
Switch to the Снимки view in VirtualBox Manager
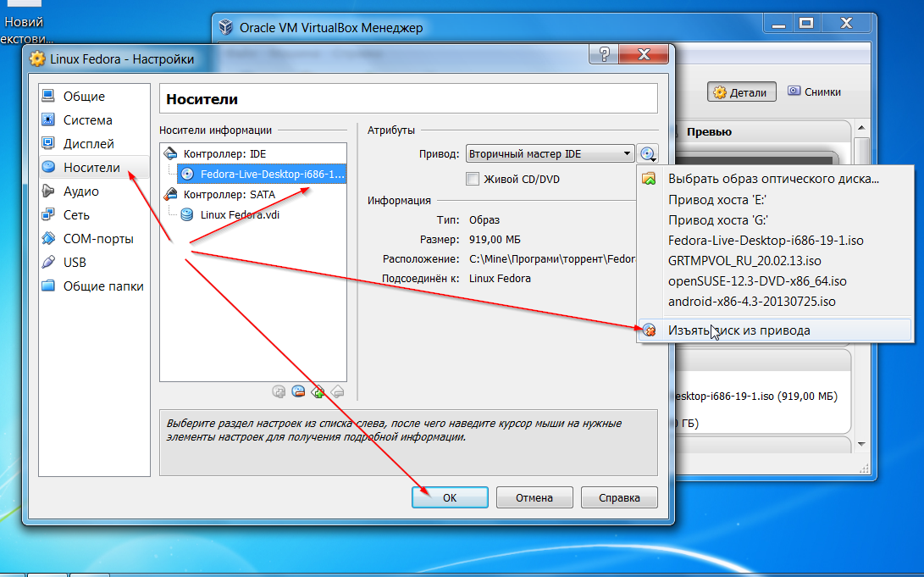[x=813, y=92]
